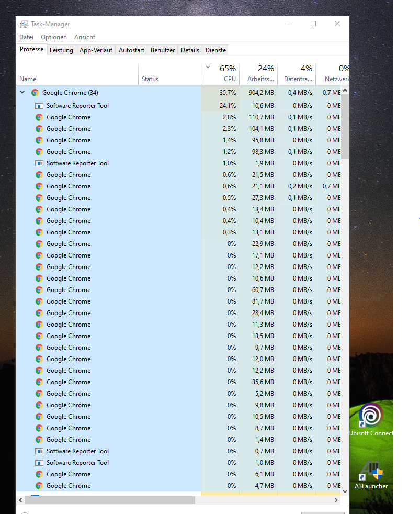Click the 24,1% CPU value cell
This screenshot has width=420, height=514.
(220, 106)
